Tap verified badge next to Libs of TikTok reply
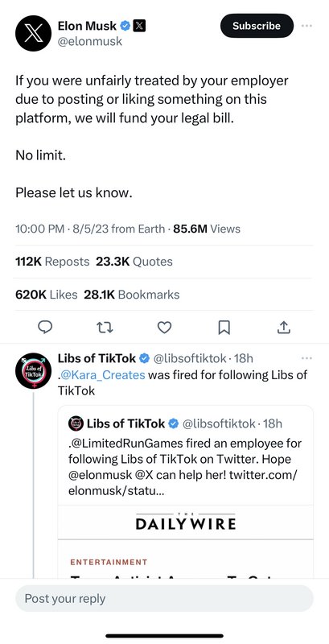This screenshot has height=644, width=329. (145, 358)
